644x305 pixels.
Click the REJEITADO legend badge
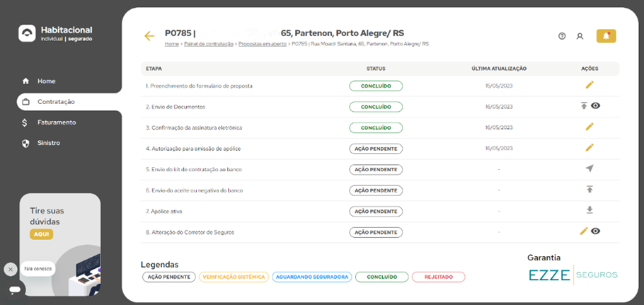(438, 277)
